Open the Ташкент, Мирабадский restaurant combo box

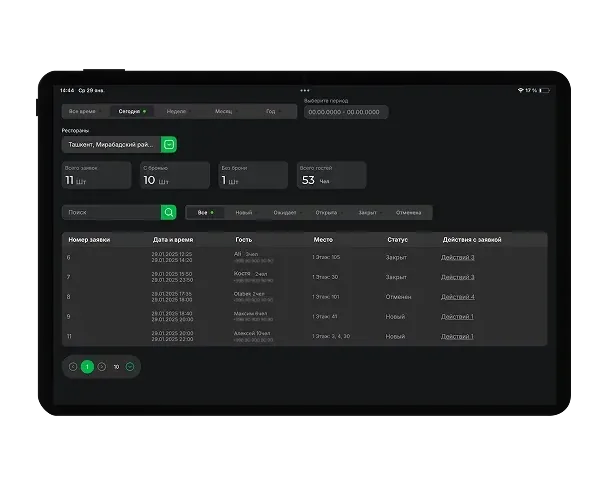point(111,144)
